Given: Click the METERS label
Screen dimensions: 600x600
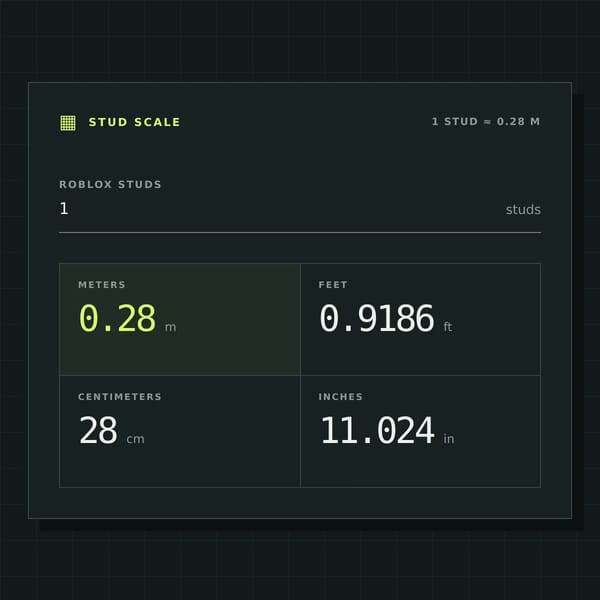Looking at the screenshot, I should [x=102, y=285].
